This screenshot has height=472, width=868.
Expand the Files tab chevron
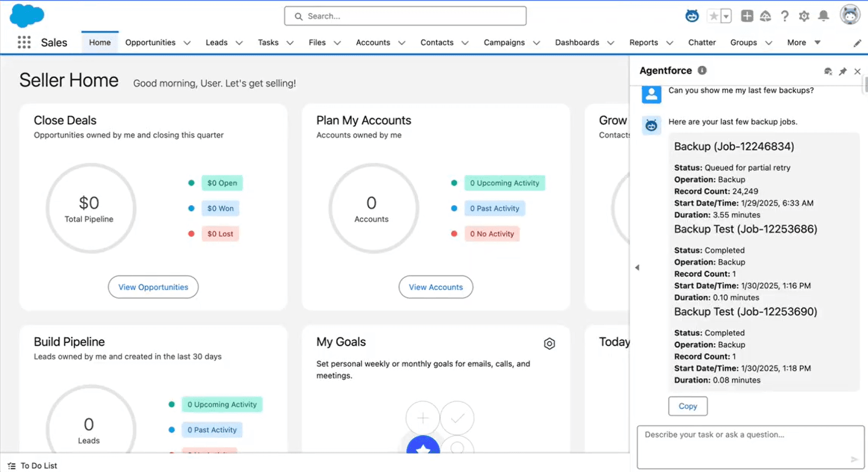[338, 43]
